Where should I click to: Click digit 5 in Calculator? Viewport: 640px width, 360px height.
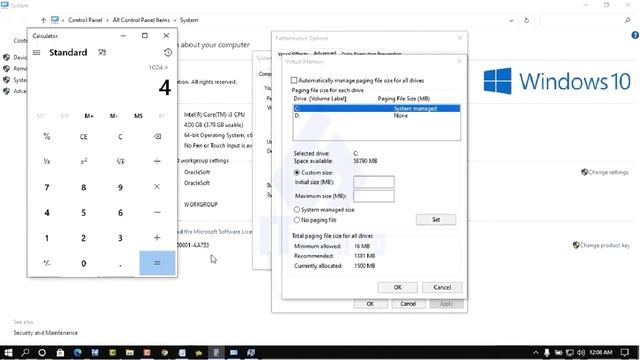[x=84, y=212]
